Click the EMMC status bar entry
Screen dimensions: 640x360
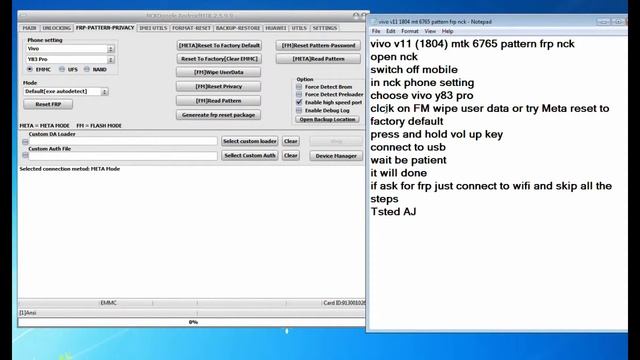pyautogui.click(x=109, y=303)
